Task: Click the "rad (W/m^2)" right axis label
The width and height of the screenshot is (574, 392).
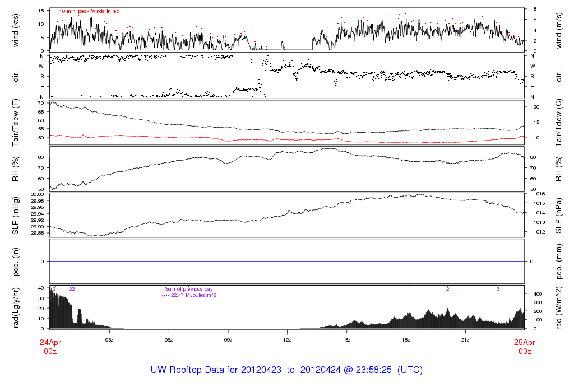Action: pyautogui.click(x=559, y=307)
